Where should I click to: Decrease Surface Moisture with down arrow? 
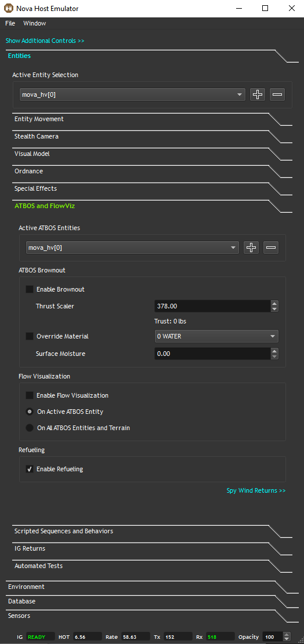point(275,356)
